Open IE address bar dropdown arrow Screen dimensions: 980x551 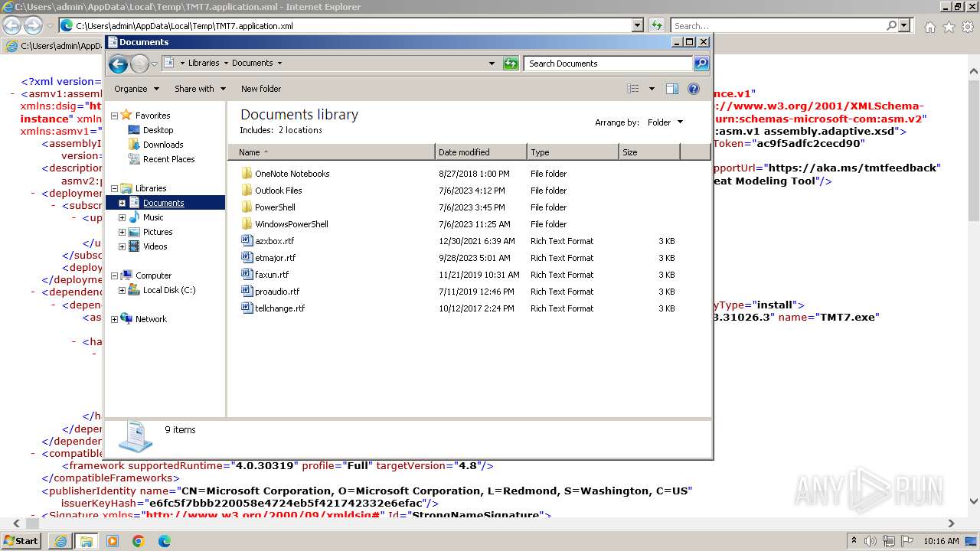pos(638,25)
